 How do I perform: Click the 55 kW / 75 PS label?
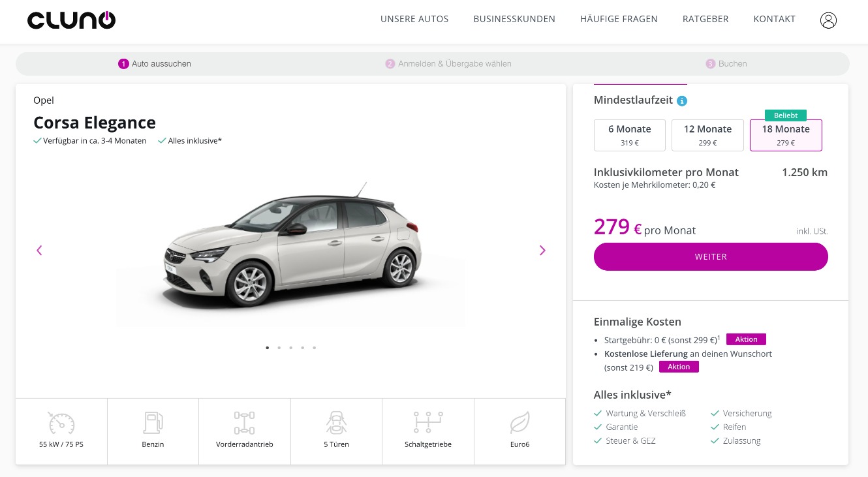tap(61, 444)
